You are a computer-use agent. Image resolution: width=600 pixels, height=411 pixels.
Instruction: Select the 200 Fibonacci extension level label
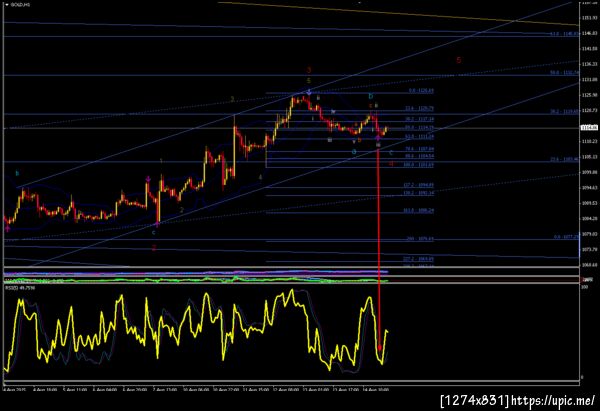tap(420, 239)
